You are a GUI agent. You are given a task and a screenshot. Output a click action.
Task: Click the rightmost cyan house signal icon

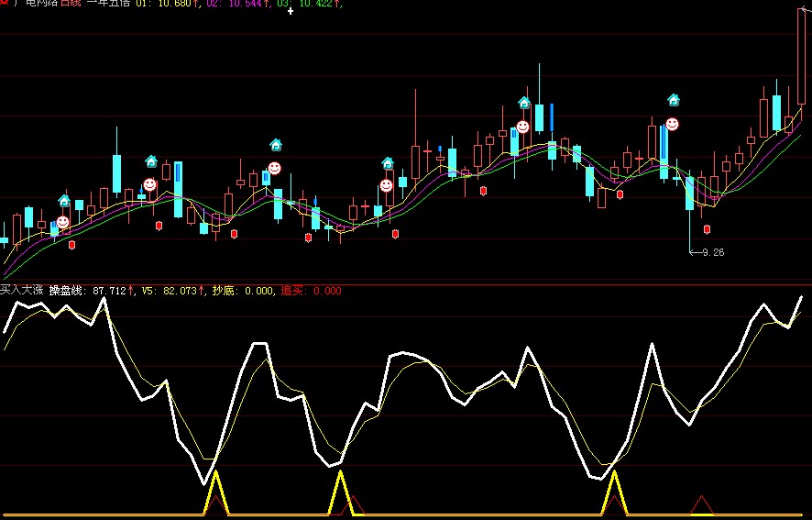(x=674, y=100)
